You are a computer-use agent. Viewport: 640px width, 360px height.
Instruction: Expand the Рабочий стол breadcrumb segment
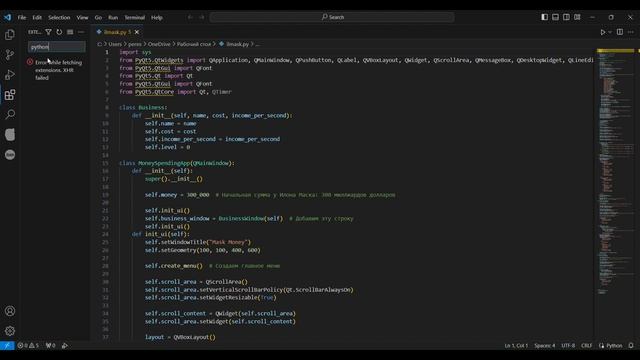(x=194, y=44)
